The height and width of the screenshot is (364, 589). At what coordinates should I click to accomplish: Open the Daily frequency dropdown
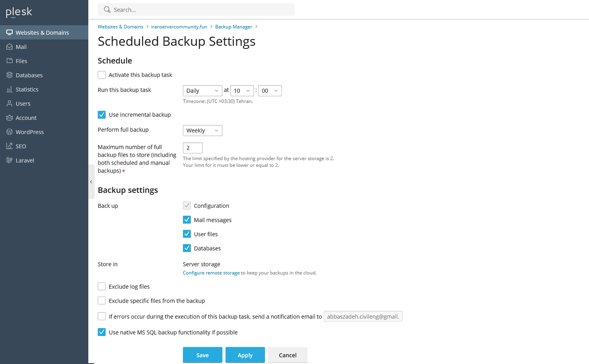(202, 90)
